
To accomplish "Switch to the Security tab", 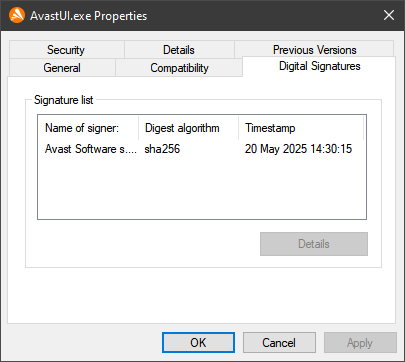I will click(x=66, y=50).
